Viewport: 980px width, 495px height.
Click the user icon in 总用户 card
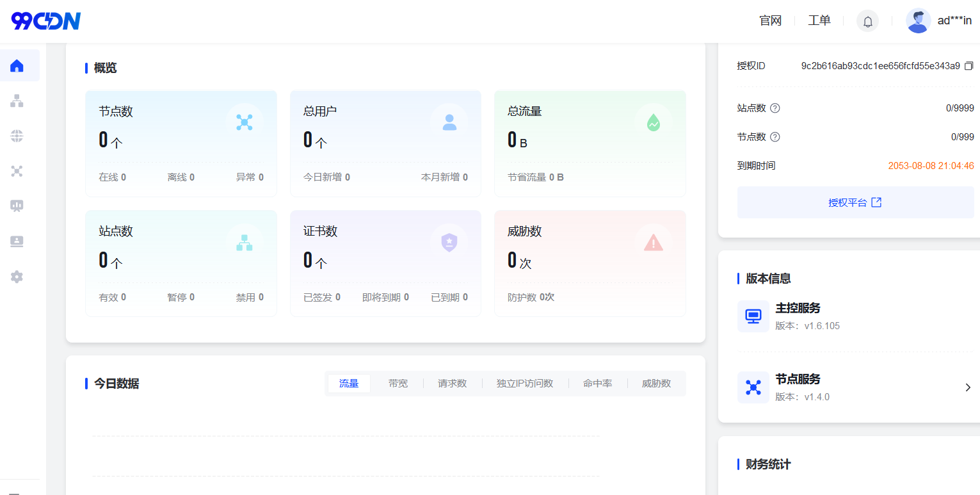click(x=449, y=122)
